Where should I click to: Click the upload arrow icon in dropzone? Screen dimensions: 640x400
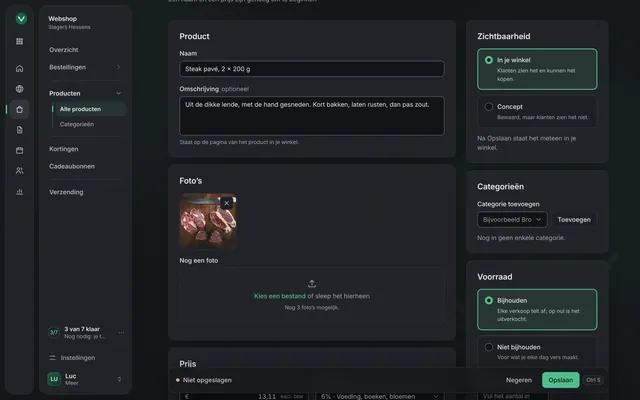312,283
